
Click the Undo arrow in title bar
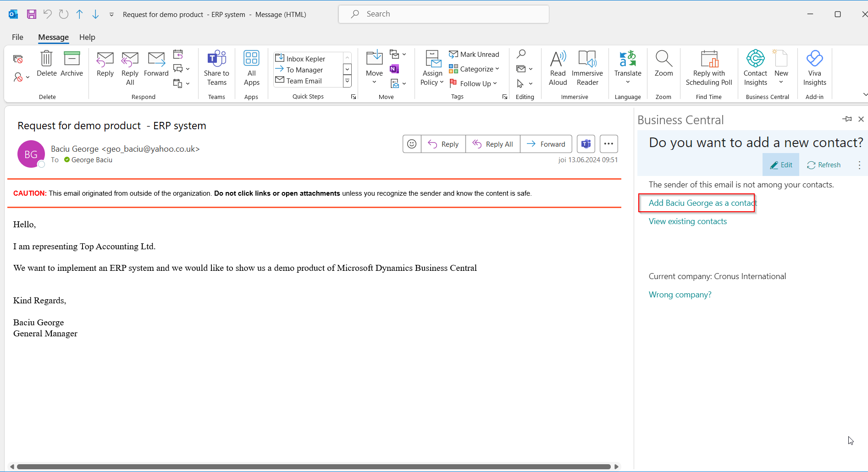(x=47, y=14)
